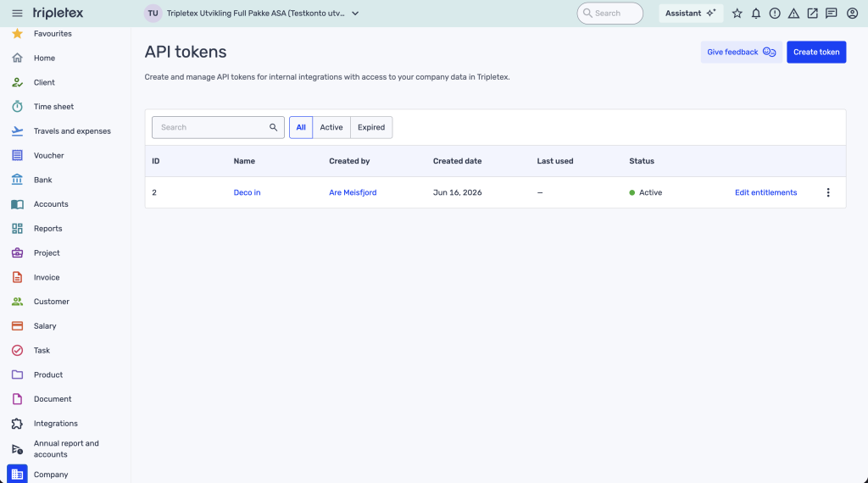Image resolution: width=868 pixels, height=483 pixels.
Task: Open the Favourites star icon in sidebar
Action: [17, 34]
